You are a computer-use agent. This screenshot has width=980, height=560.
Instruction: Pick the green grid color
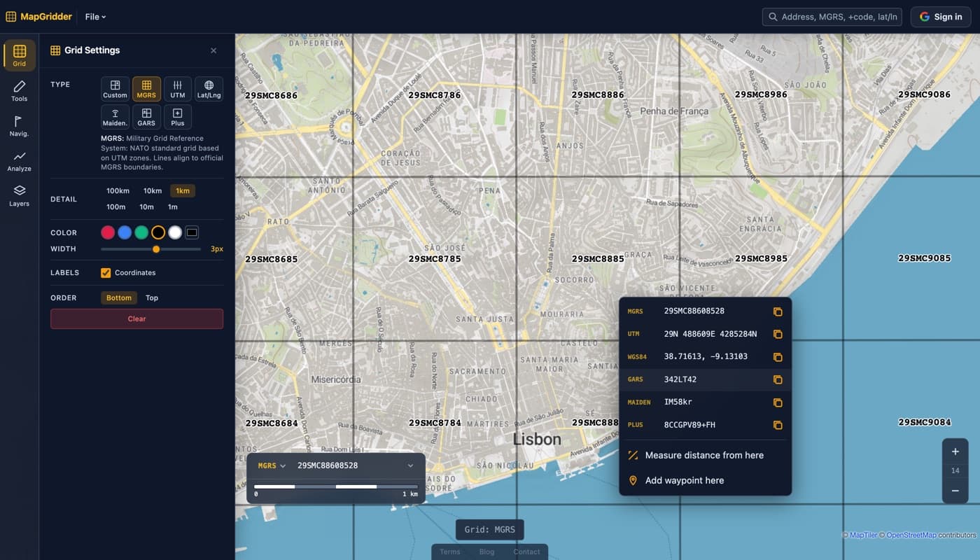[x=141, y=232]
